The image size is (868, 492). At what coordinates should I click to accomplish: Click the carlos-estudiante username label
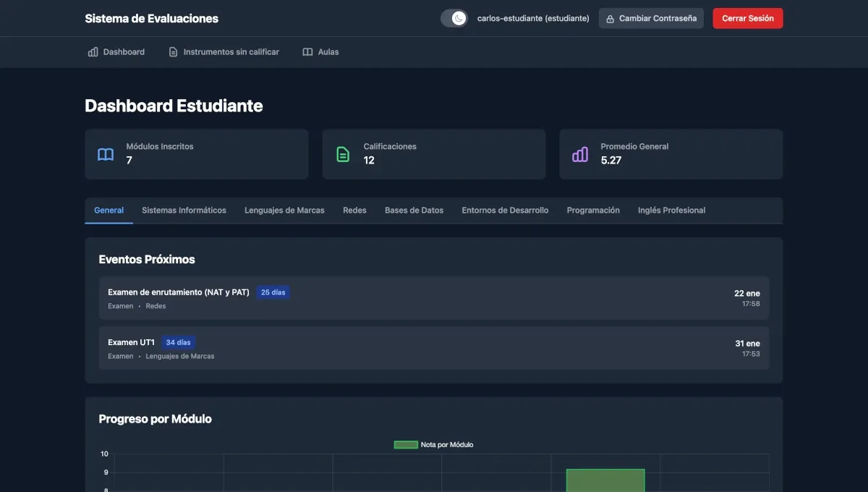(534, 18)
